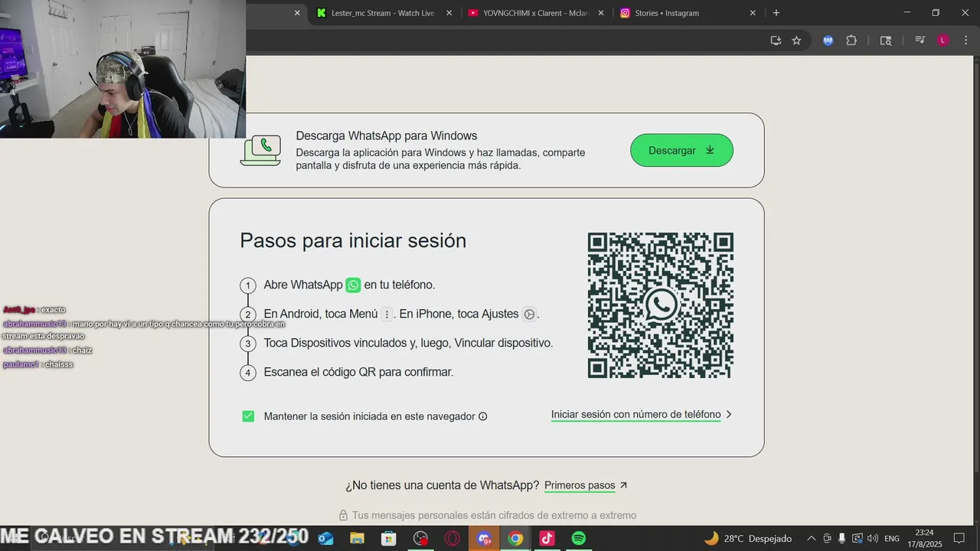Toggle 'Mantener la sesión iniciada' checkbox

248,416
